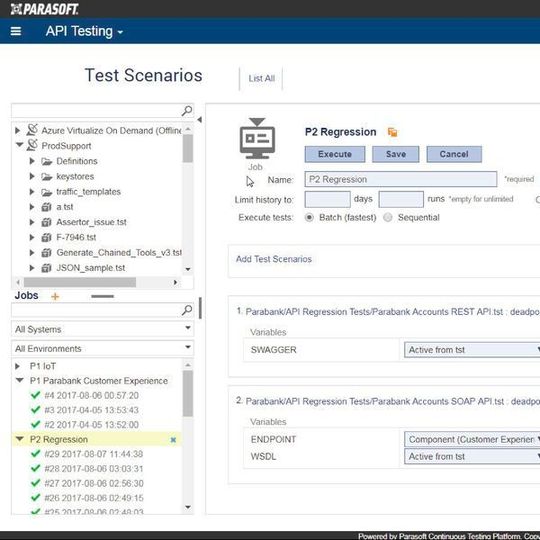The height and width of the screenshot is (540, 540).
Task: Click the Job monitor icon
Action: coord(257,138)
